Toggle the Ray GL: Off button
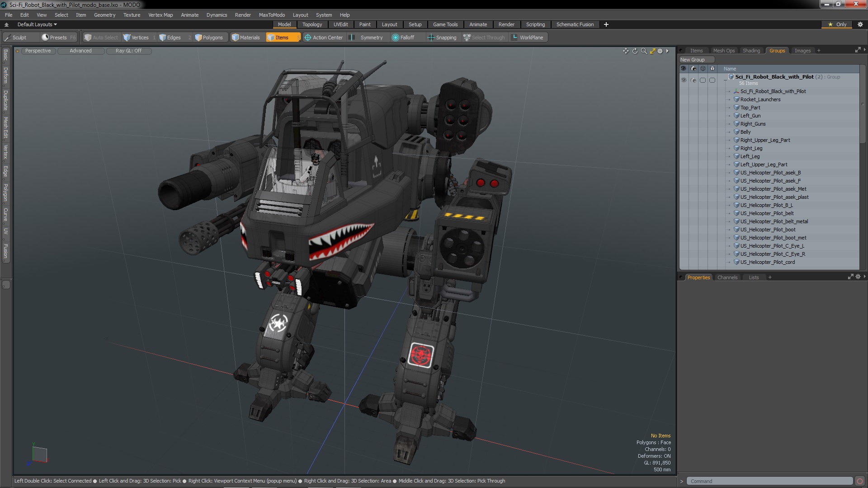This screenshot has height=488, width=868. pyautogui.click(x=128, y=51)
